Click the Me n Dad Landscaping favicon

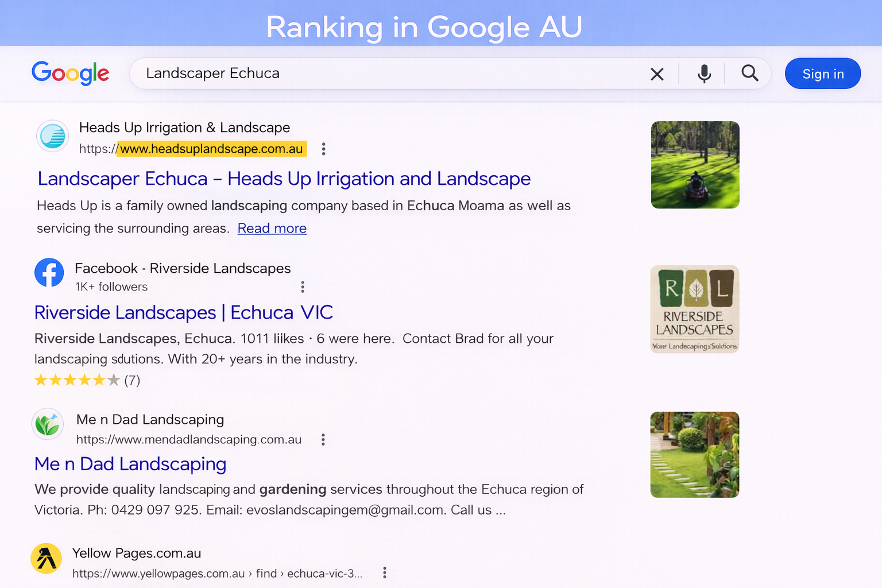pyautogui.click(x=48, y=425)
